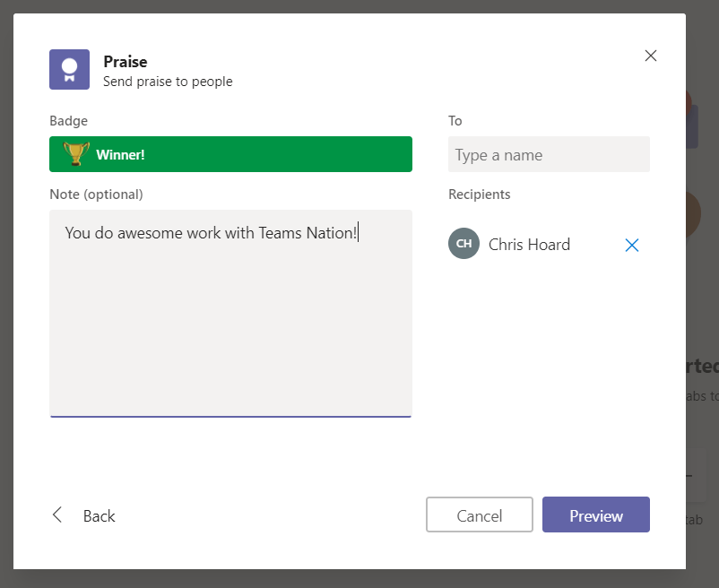719x588 pixels.
Task: Click the 'To' field label
Action: tap(455, 121)
